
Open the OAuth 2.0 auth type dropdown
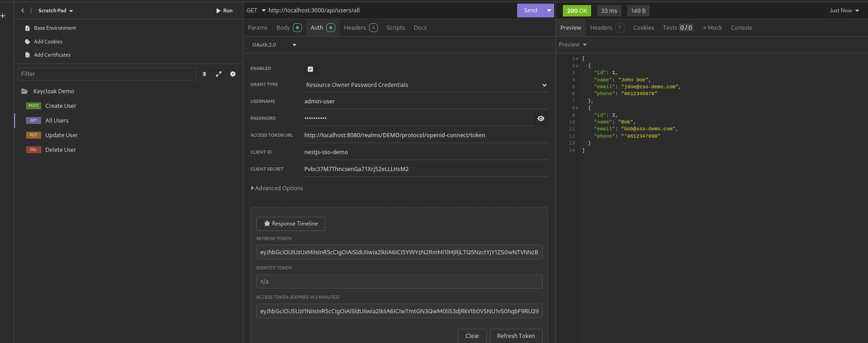tap(274, 45)
